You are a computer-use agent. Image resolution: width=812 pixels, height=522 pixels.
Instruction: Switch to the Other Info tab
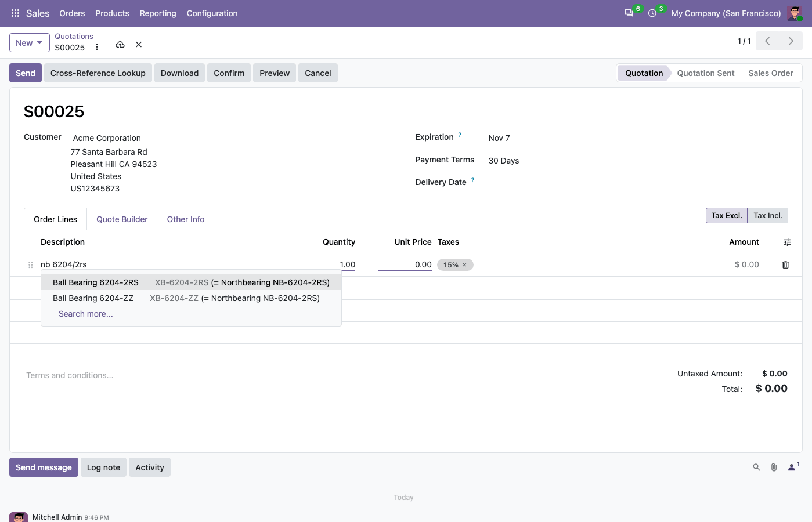(186, 219)
